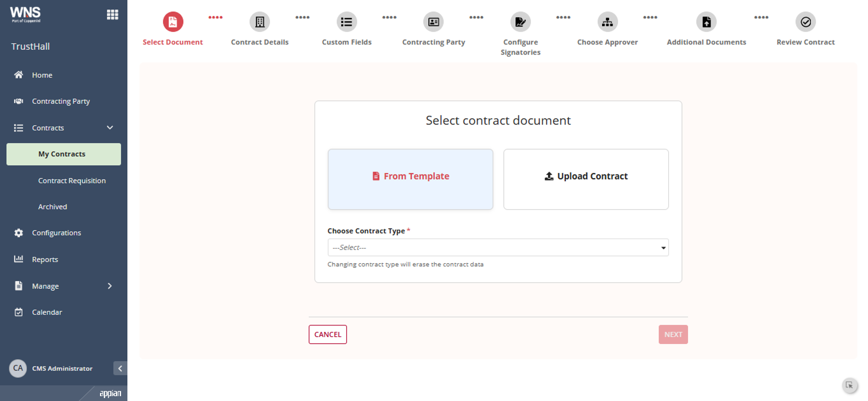Click the calendar check icon

click(x=19, y=312)
